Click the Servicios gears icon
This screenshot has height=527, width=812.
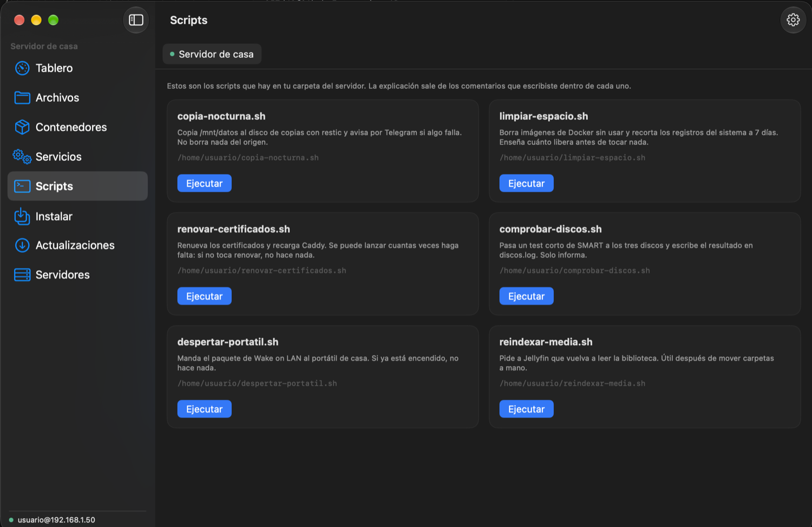tap(22, 156)
